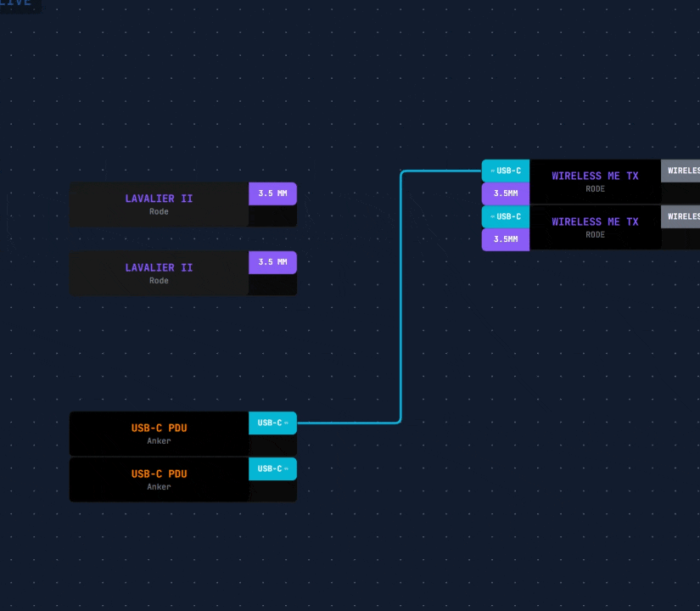This screenshot has width=700, height=611.
Task: Click 3.5 MM port on upper Lavalier II
Action: coord(272,193)
